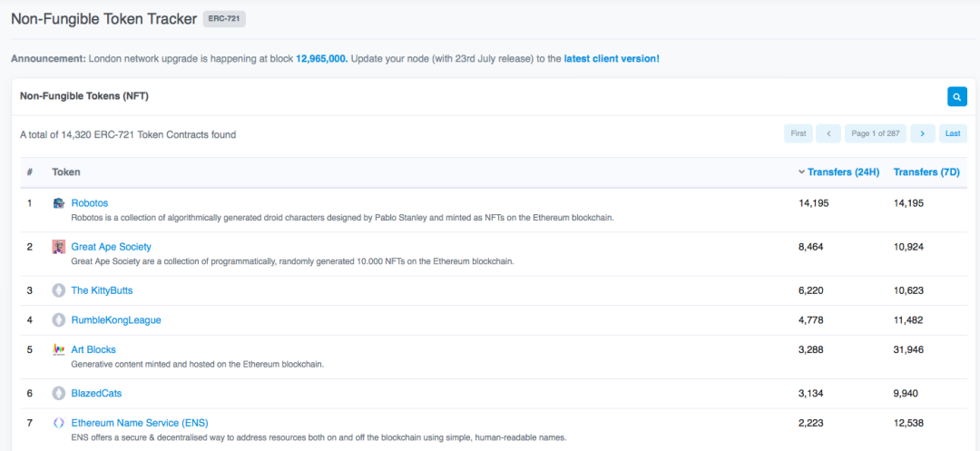Go to previous page arrow
This screenshot has width=980, height=451.
828,133
